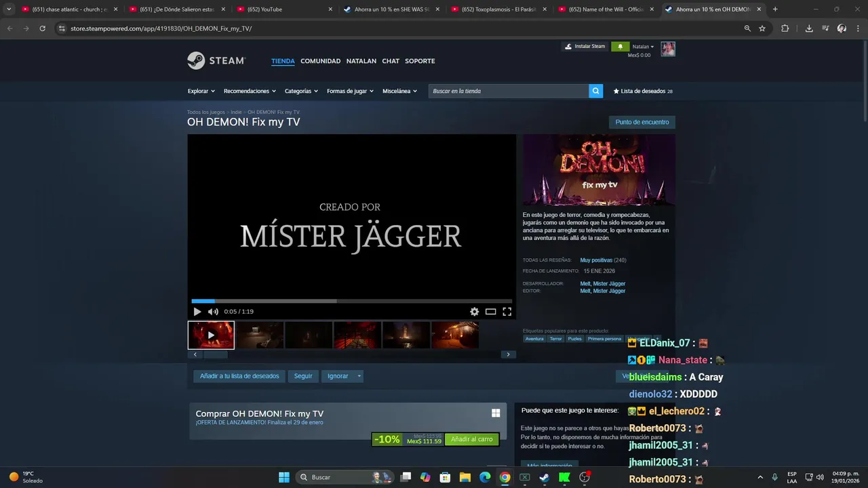
Task: Click Instalar Steam button
Action: (585, 47)
